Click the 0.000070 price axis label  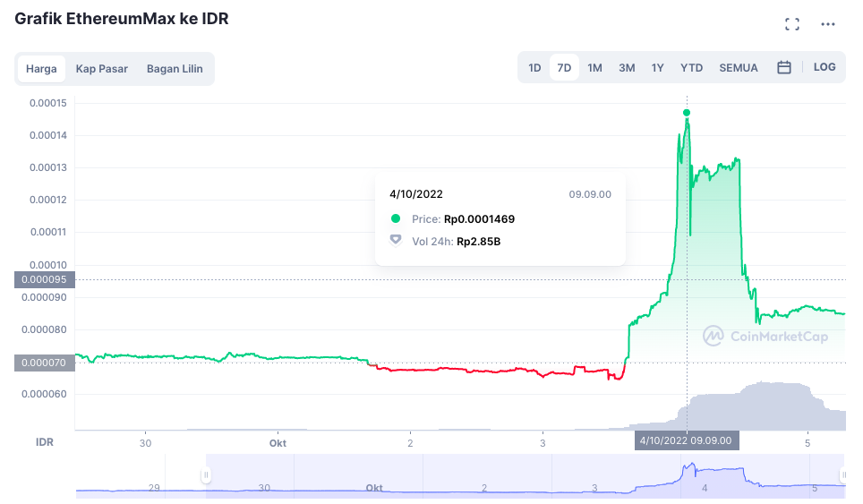44,363
